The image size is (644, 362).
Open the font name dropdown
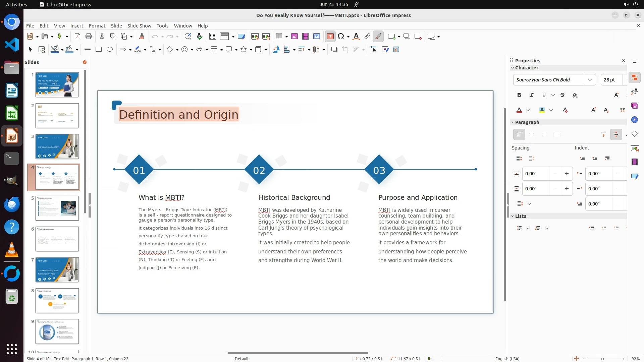click(x=590, y=80)
